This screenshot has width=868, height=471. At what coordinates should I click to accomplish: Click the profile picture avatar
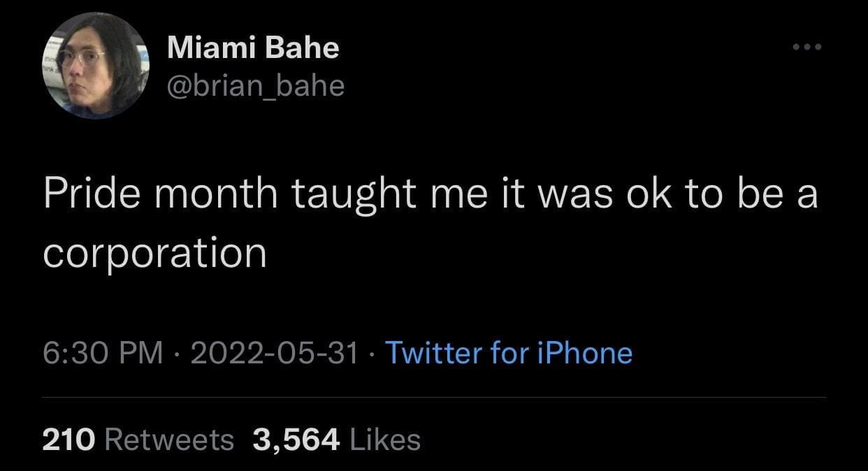pyautogui.click(x=94, y=68)
